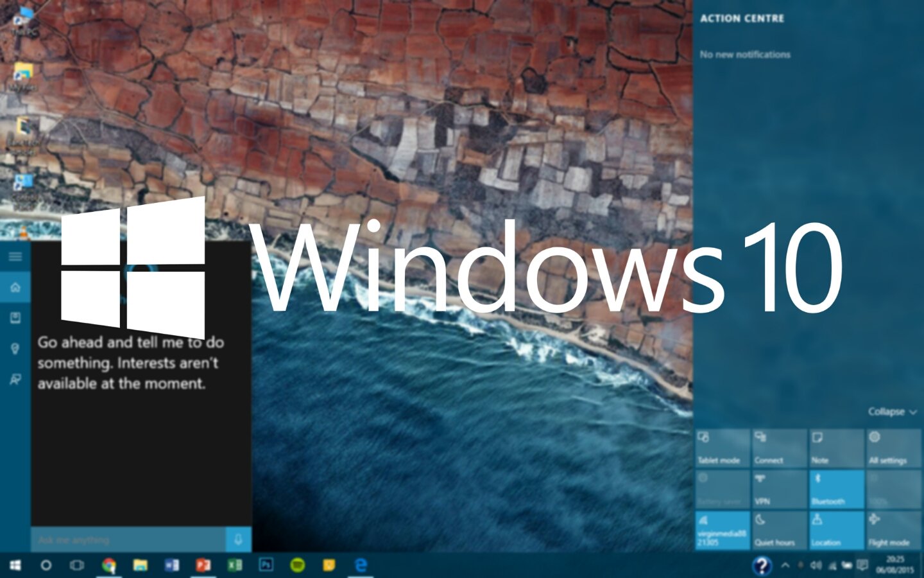Enable the Flight mode tile
The height and width of the screenshot is (578, 924).
(x=894, y=530)
